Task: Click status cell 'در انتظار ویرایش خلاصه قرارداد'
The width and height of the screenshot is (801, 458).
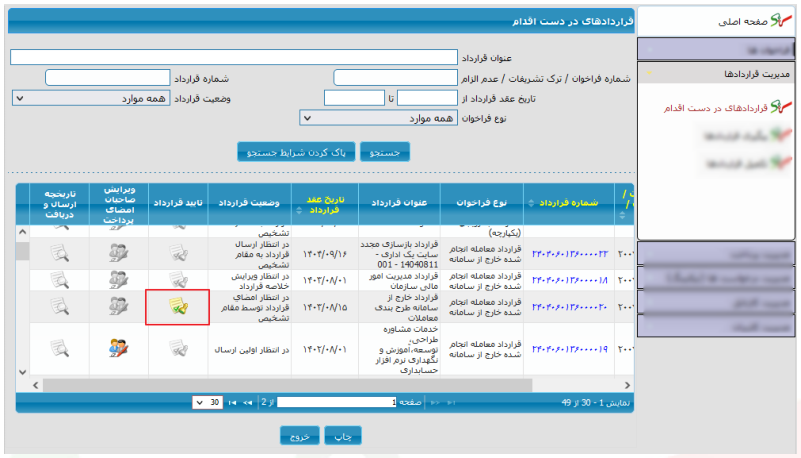Action: [260, 281]
